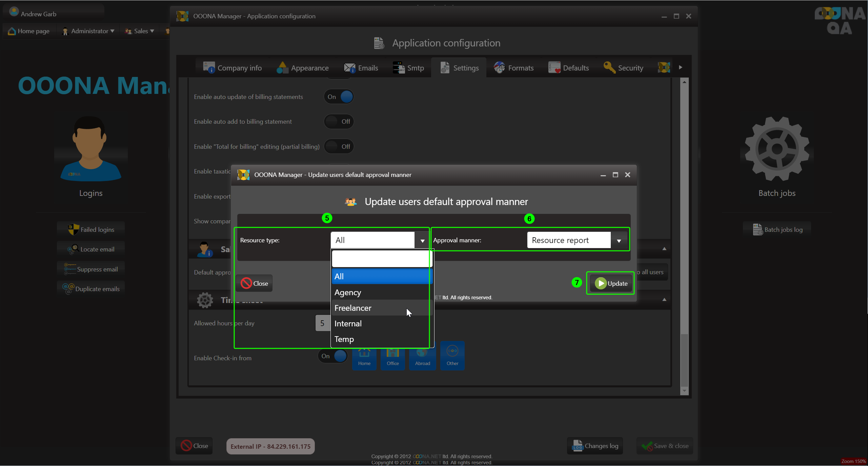Viewport: 868px width, 466px height.
Task: Open the Batch jobs log icon
Action: (758, 230)
